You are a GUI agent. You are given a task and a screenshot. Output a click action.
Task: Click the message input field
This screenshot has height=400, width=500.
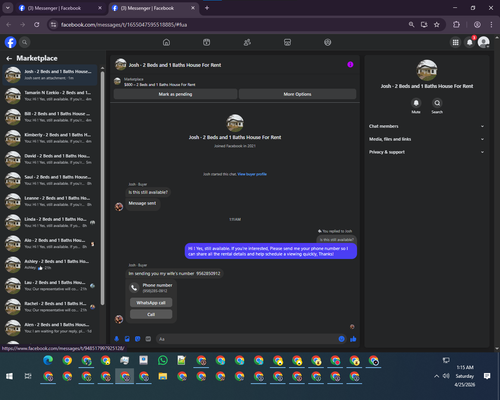(x=247, y=339)
